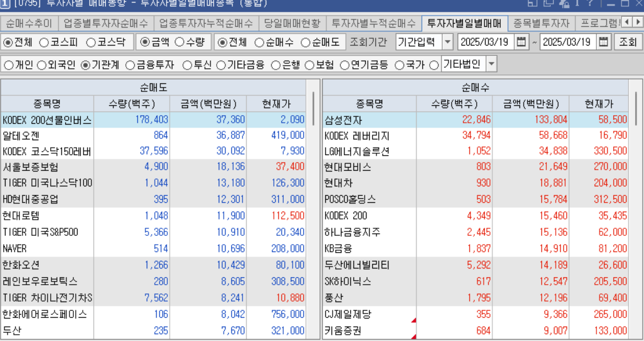Open the end date calendar picker
The width and height of the screenshot is (644, 341).
603,42
